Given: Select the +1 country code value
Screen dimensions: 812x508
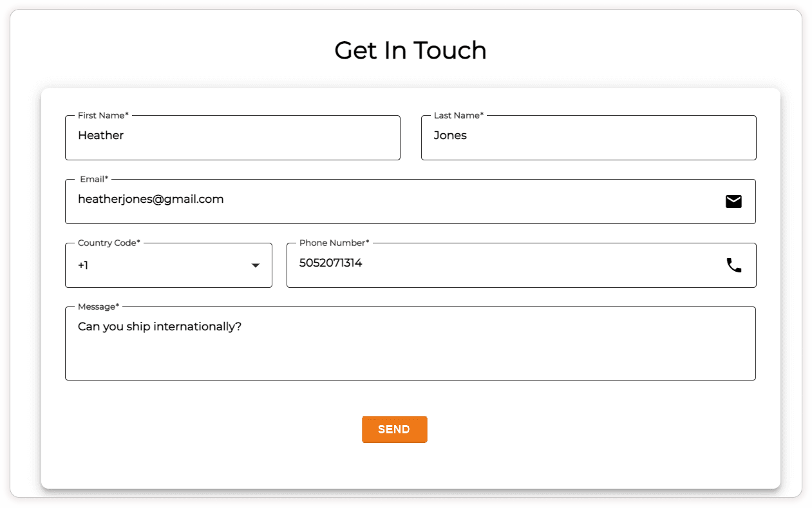Looking at the screenshot, I should pyautogui.click(x=83, y=265).
